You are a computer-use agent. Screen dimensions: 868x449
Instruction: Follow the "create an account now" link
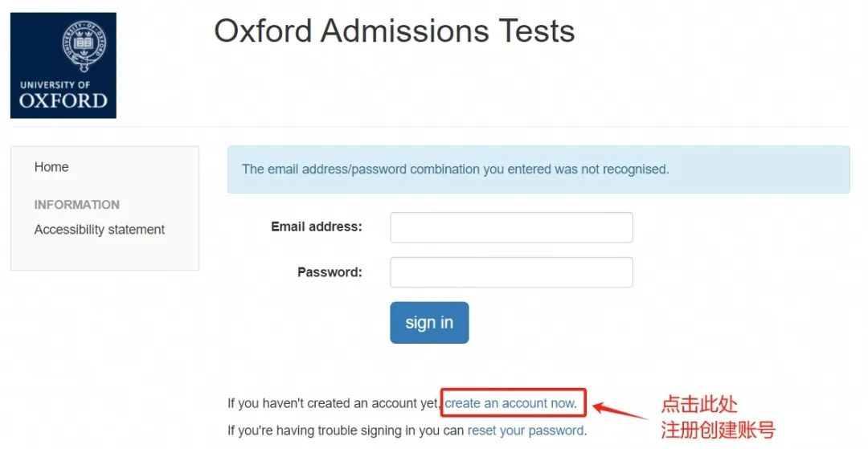(x=510, y=403)
